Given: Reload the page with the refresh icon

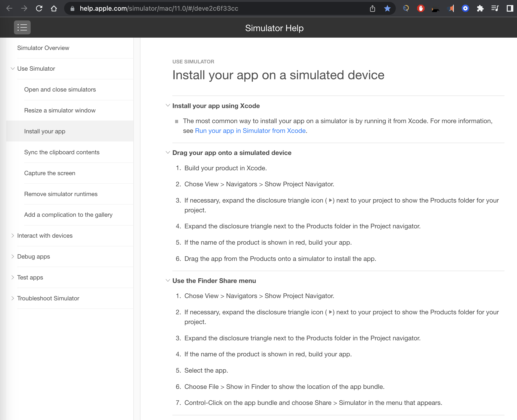Looking at the screenshot, I should click(39, 8).
